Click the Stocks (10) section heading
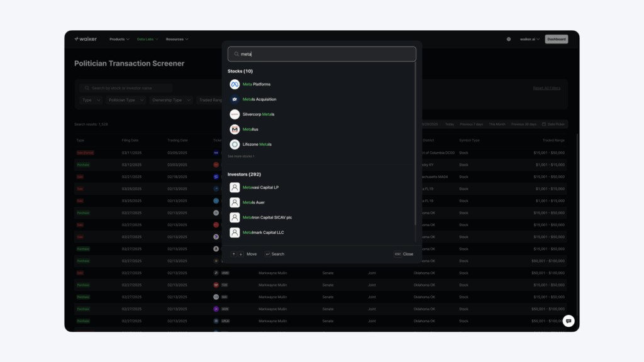644x362 pixels. pos(240,72)
